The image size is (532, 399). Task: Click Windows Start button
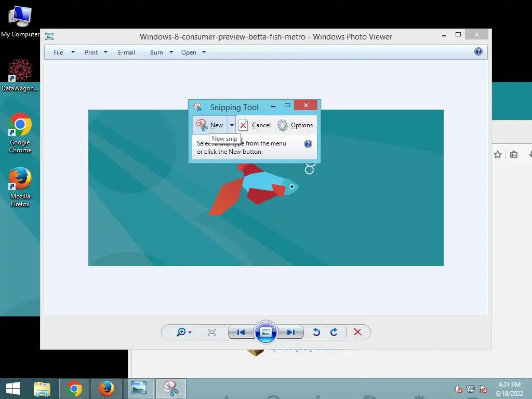(x=13, y=389)
